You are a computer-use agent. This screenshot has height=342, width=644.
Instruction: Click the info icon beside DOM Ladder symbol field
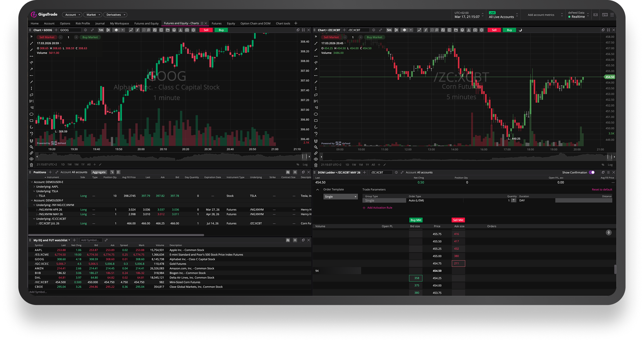396,173
